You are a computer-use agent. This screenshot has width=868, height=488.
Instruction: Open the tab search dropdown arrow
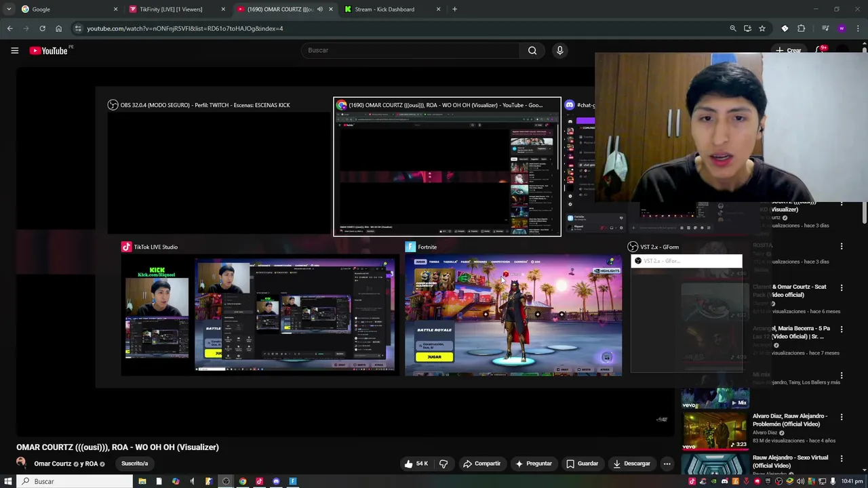pos(9,9)
